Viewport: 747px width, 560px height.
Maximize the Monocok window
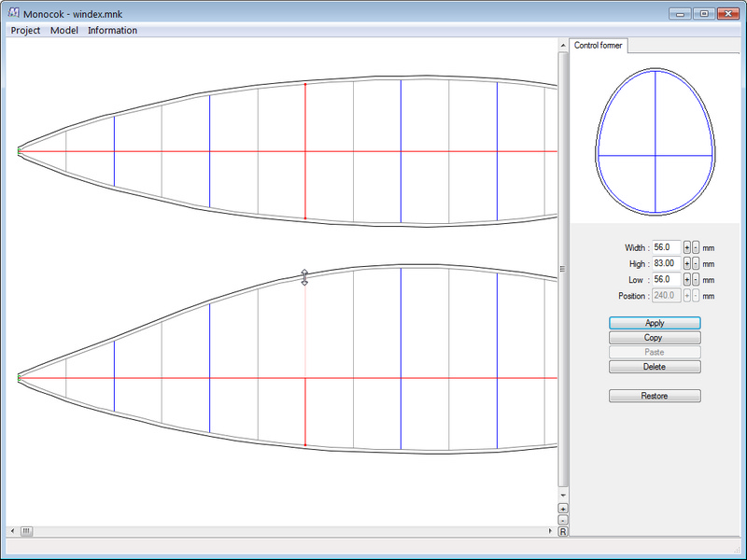[x=704, y=14]
